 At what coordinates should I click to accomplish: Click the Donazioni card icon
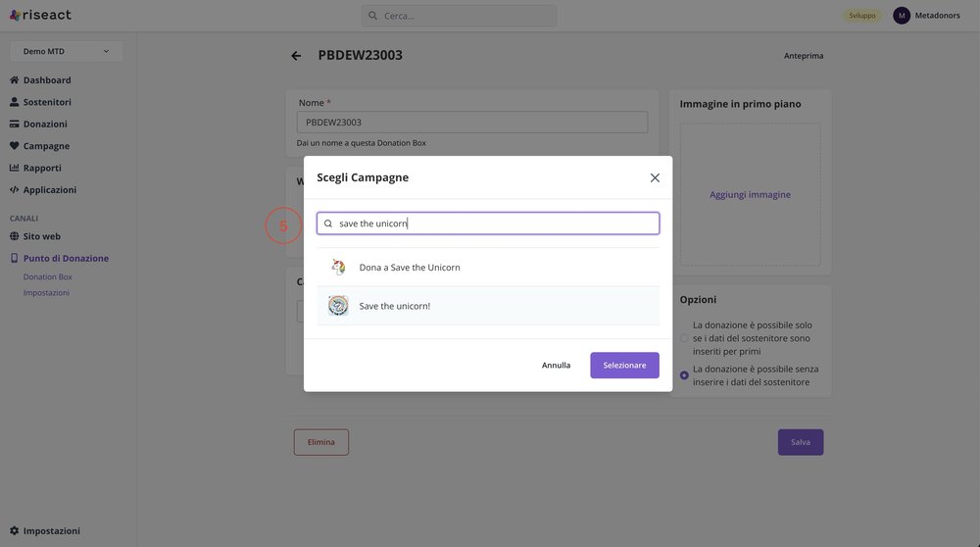15,124
